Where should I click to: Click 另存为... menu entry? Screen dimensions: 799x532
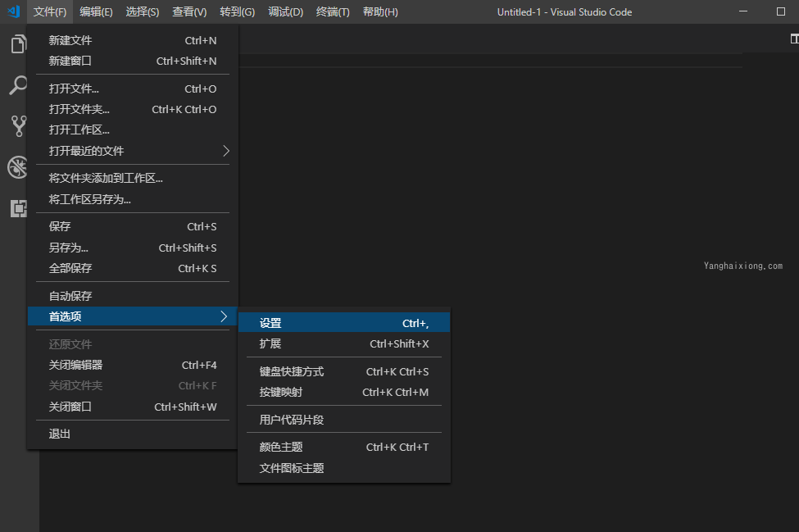click(133, 248)
